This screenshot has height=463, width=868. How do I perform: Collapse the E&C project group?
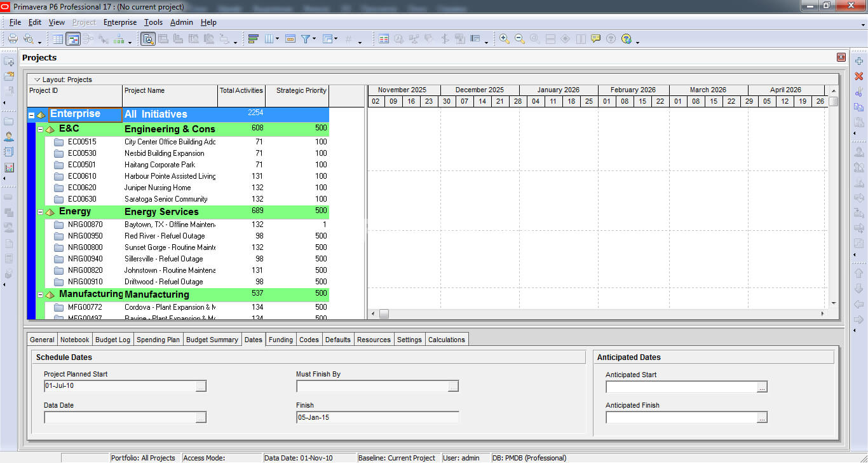click(x=40, y=129)
